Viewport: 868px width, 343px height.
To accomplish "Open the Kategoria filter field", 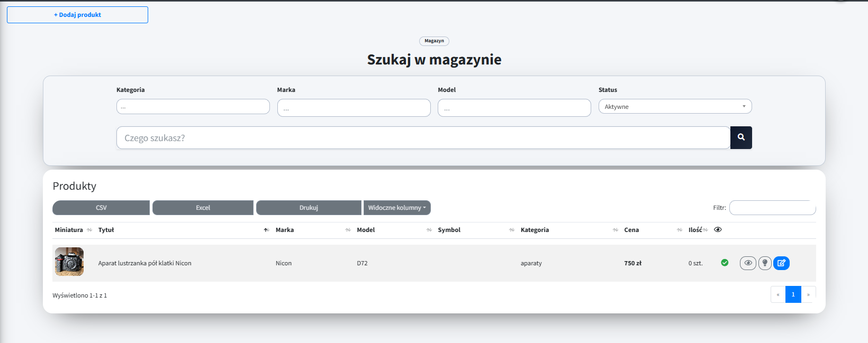I will [193, 106].
